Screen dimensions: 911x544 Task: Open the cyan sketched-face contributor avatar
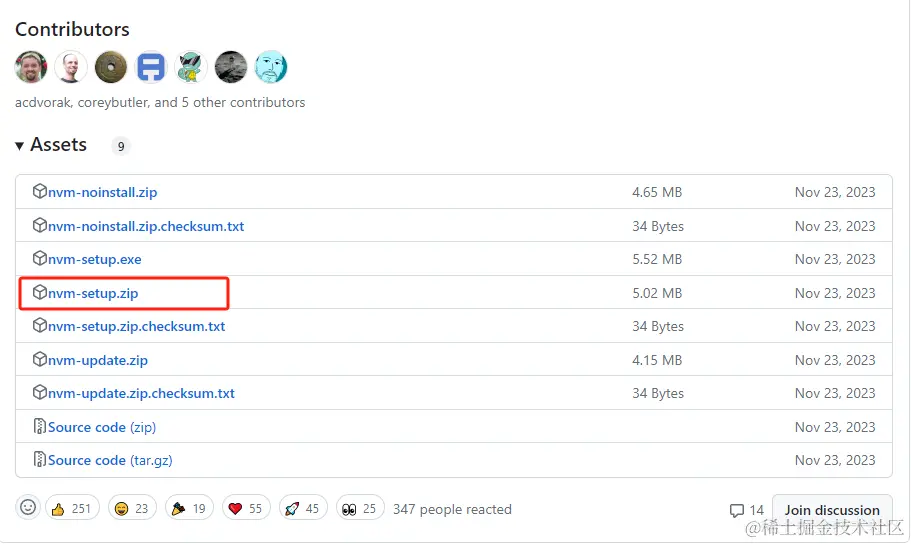pos(271,67)
